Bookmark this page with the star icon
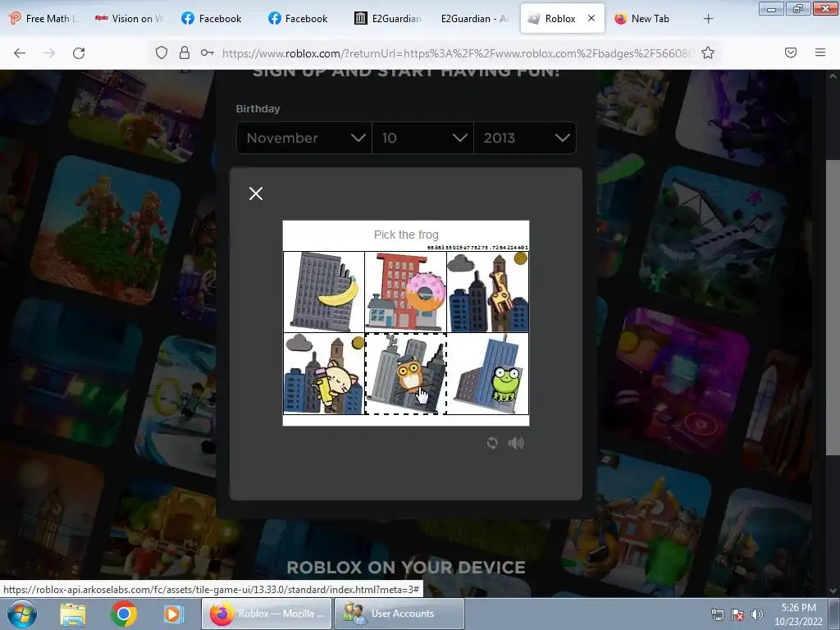Viewport: 840px width, 630px height. point(708,52)
